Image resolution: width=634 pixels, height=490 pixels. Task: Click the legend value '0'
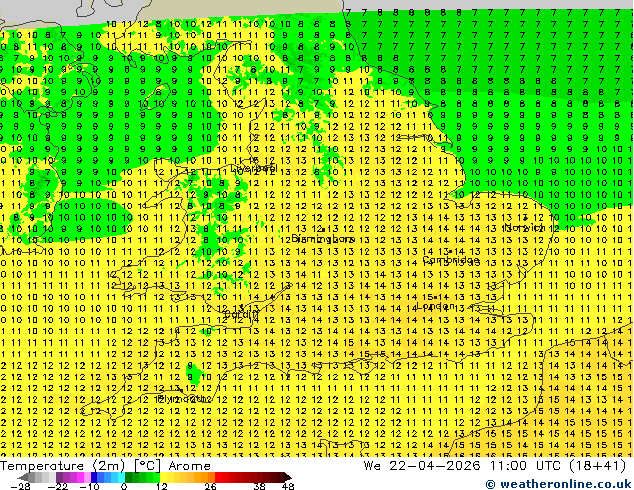125,486
